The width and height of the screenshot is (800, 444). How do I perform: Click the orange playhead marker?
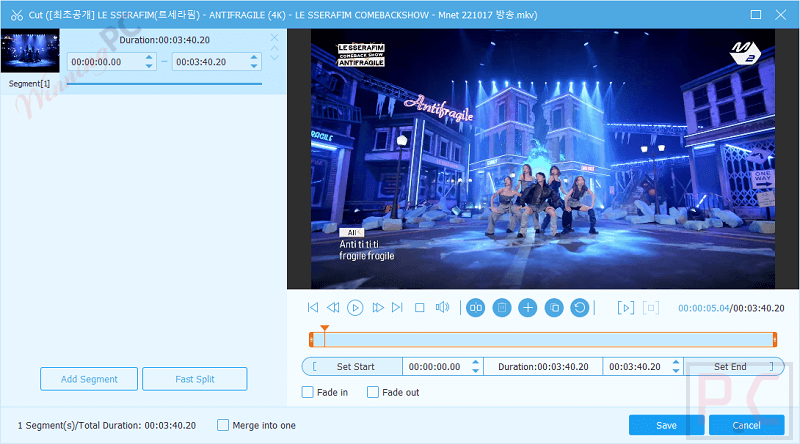tap(324, 329)
